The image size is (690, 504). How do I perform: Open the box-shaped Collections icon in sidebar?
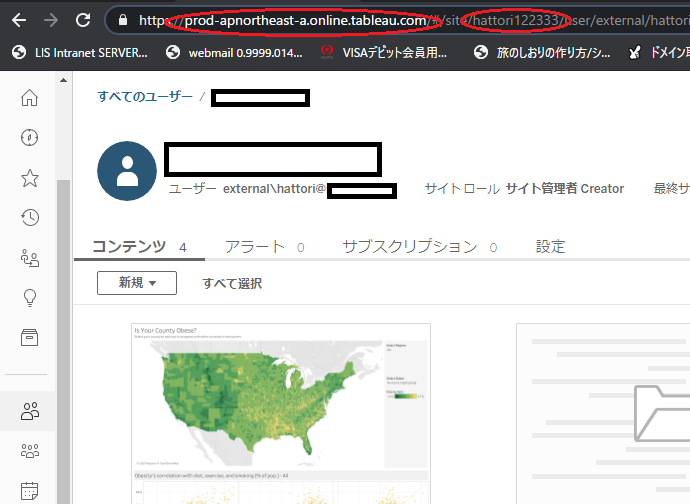point(29,338)
